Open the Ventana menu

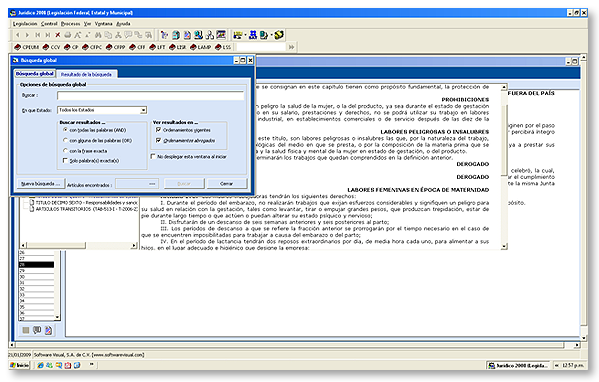[104, 24]
